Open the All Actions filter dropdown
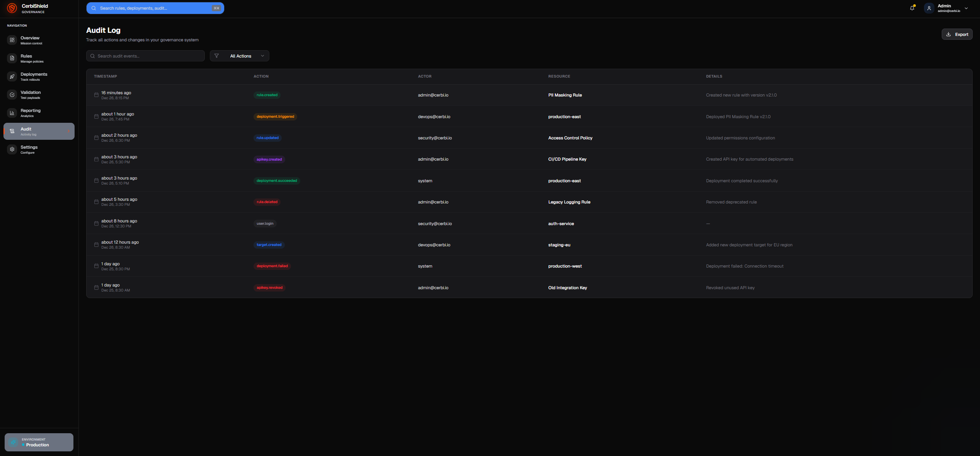980x456 pixels. [240, 56]
